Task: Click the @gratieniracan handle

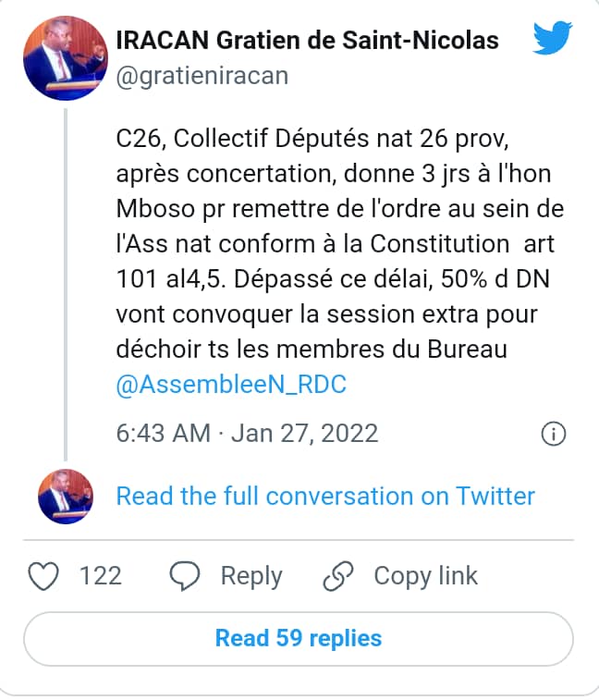Action: tap(202, 76)
